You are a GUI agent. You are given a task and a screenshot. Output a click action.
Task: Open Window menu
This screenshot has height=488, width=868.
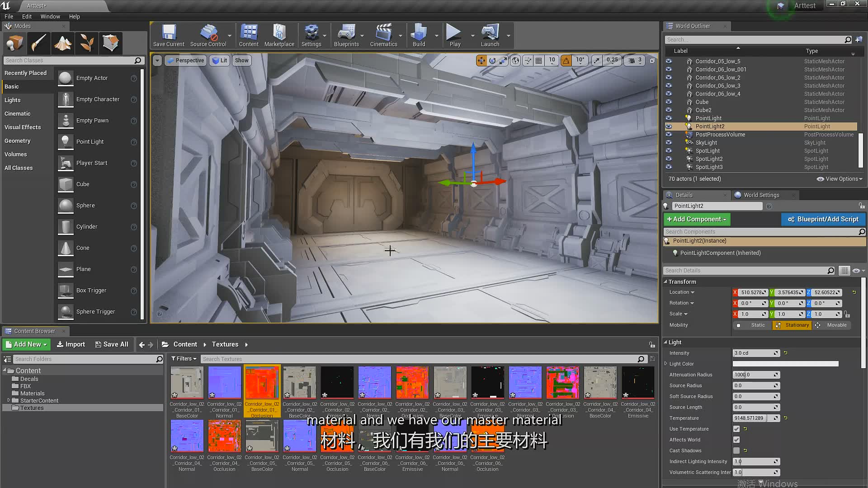click(50, 16)
